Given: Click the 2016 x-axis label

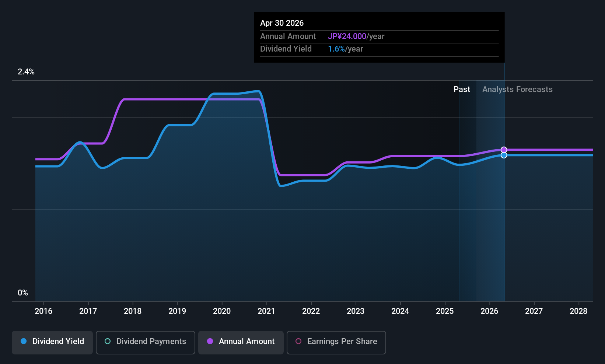Looking at the screenshot, I should point(43,311).
